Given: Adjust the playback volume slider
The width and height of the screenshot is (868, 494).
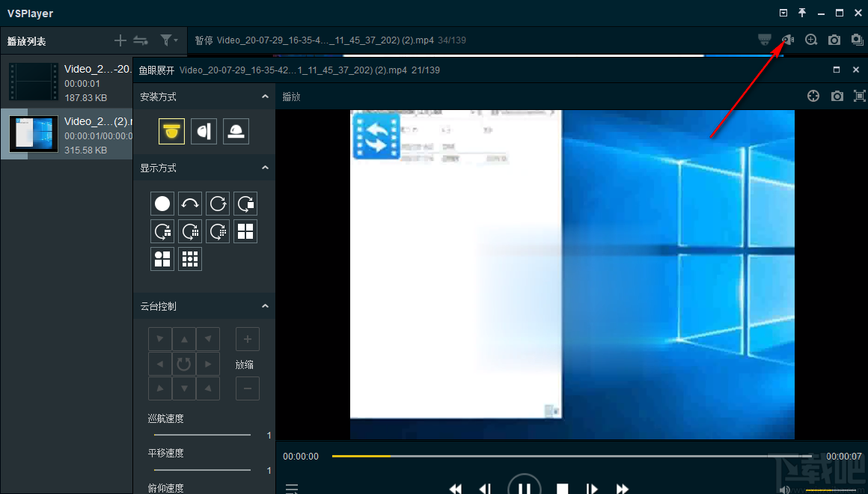Looking at the screenshot, I should [831, 490].
